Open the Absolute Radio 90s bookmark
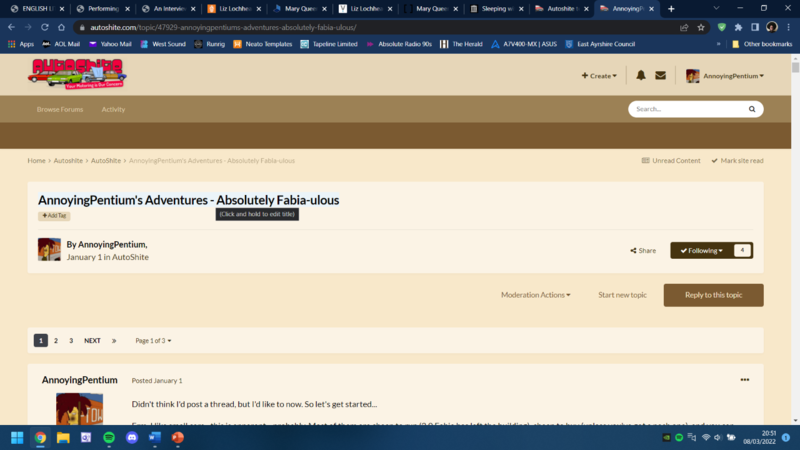 coord(399,44)
